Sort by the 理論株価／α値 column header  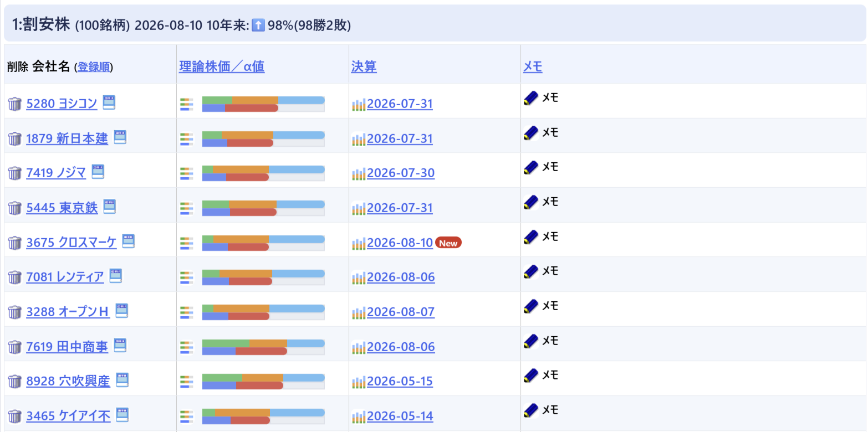pos(222,67)
